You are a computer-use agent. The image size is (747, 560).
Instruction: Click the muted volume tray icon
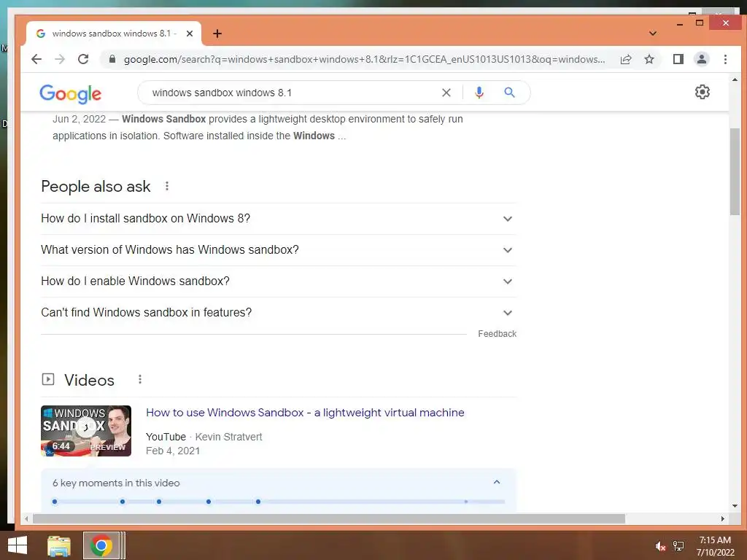point(660,546)
